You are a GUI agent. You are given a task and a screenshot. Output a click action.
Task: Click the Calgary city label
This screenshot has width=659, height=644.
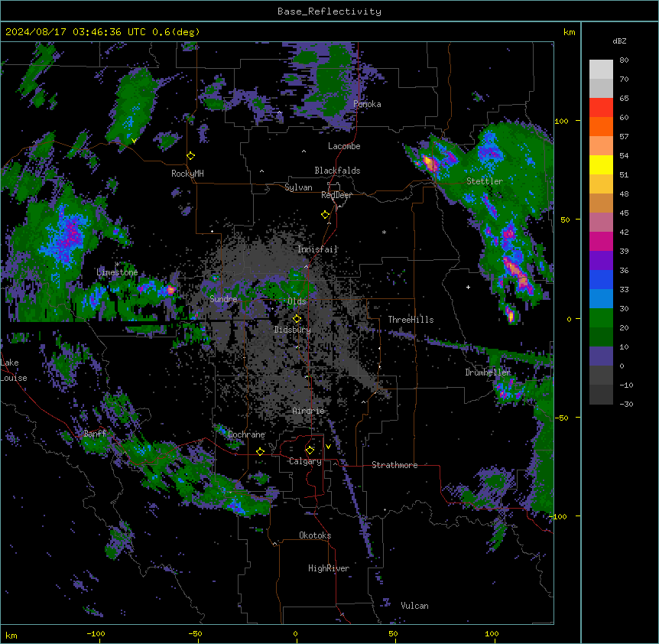pyautogui.click(x=305, y=461)
